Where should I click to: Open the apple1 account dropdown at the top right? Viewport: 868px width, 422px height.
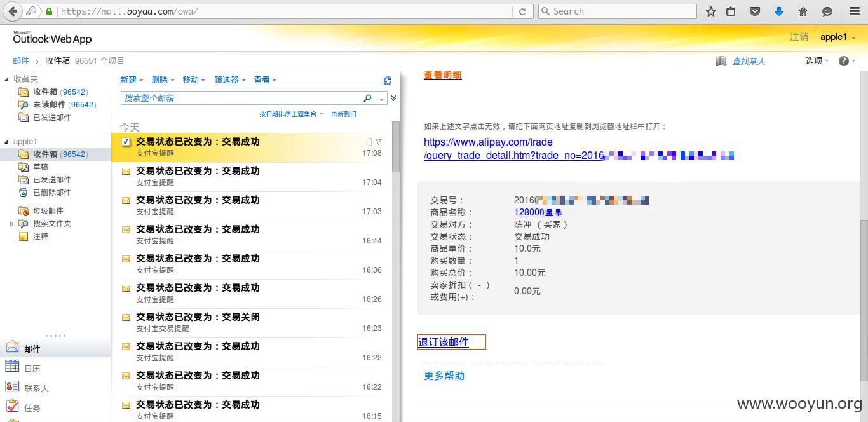tap(838, 37)
